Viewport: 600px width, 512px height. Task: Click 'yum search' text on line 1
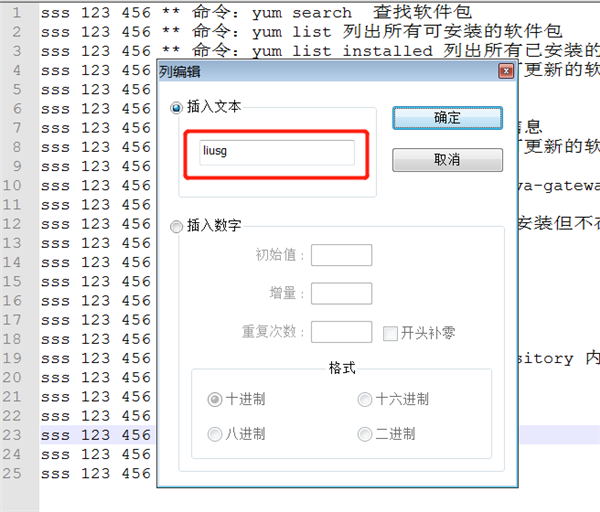(302, 13)
